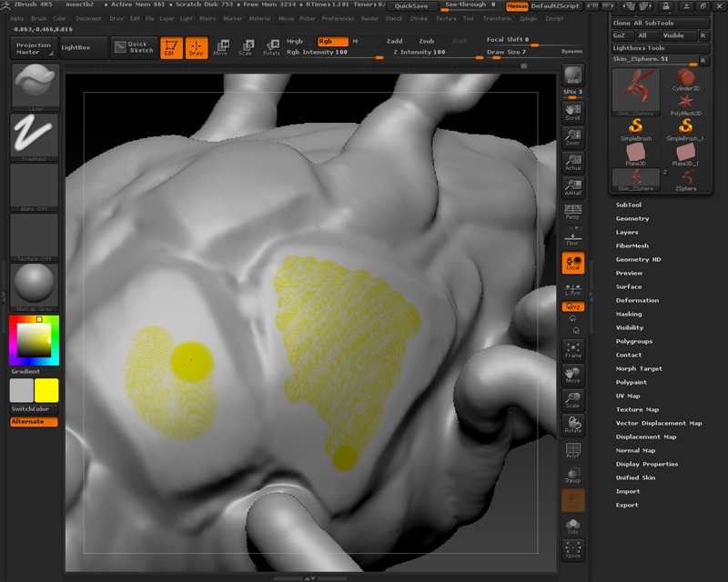Expand the Deformation section
The image size is (728, 582).
point(637,300)
